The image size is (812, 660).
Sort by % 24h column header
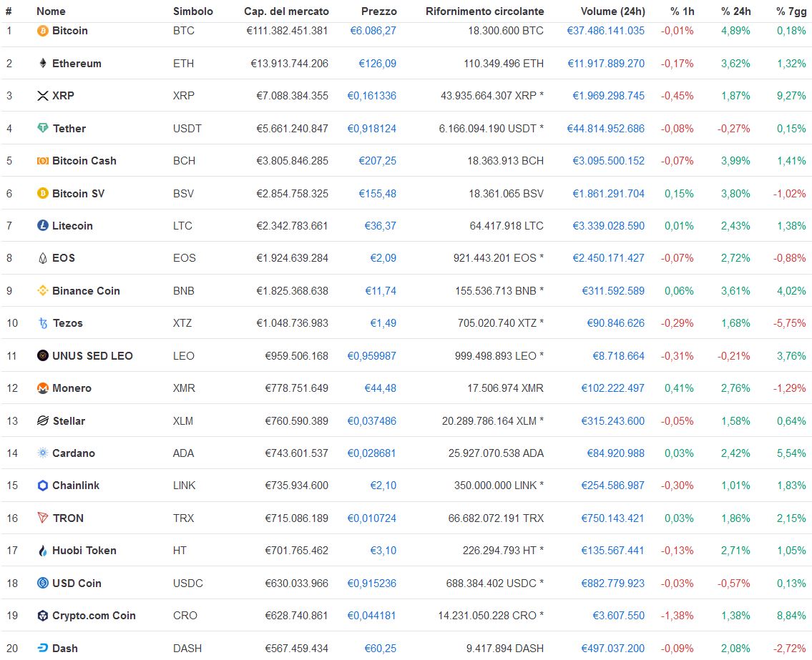coord(735,11)
